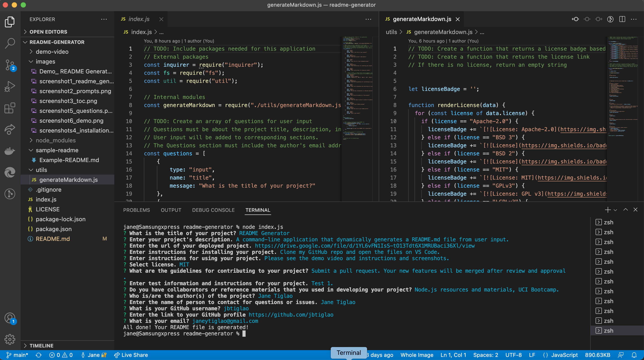Open Run and Debug view
Screen dimensions: 644x360
pos(10,86)
